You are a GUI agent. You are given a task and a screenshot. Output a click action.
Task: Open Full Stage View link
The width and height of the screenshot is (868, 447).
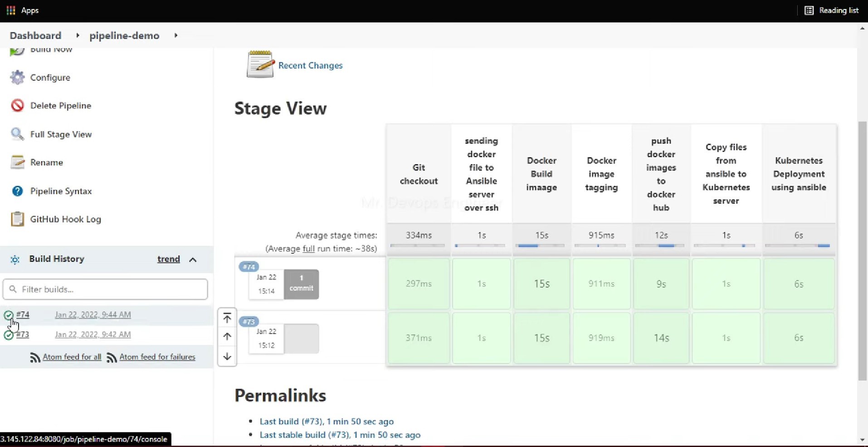61,134
